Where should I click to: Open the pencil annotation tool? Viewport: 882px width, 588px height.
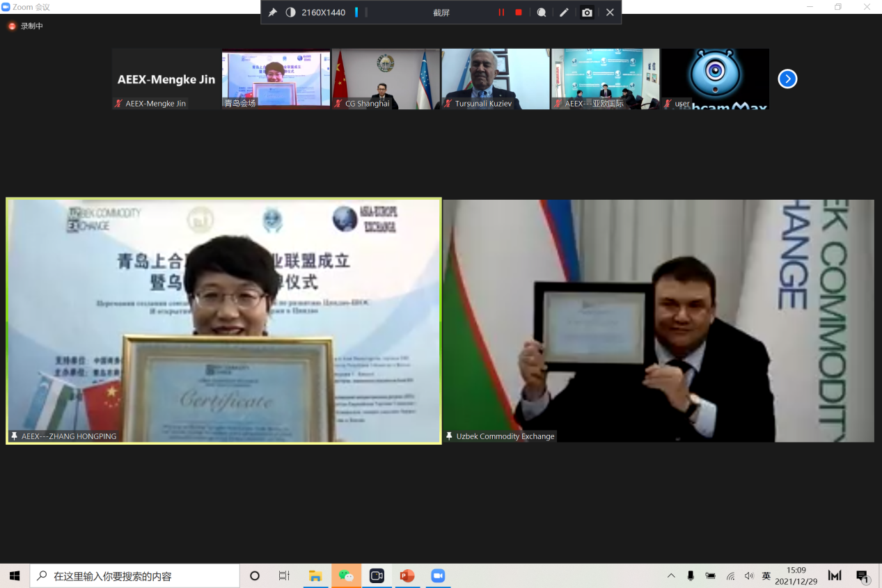pyautogui.click(x=564, y=13)
